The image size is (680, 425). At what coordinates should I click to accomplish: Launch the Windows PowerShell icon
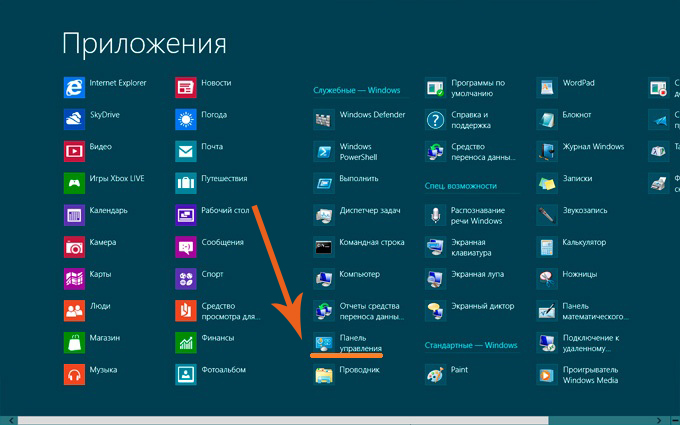tap(324, 151)
